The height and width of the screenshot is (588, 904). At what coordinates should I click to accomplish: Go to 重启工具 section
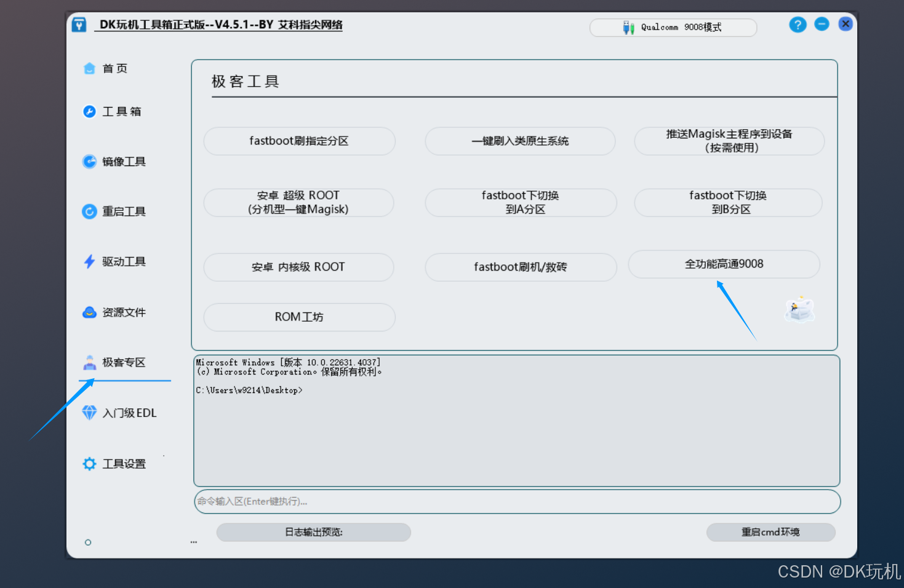click(124, 212)
